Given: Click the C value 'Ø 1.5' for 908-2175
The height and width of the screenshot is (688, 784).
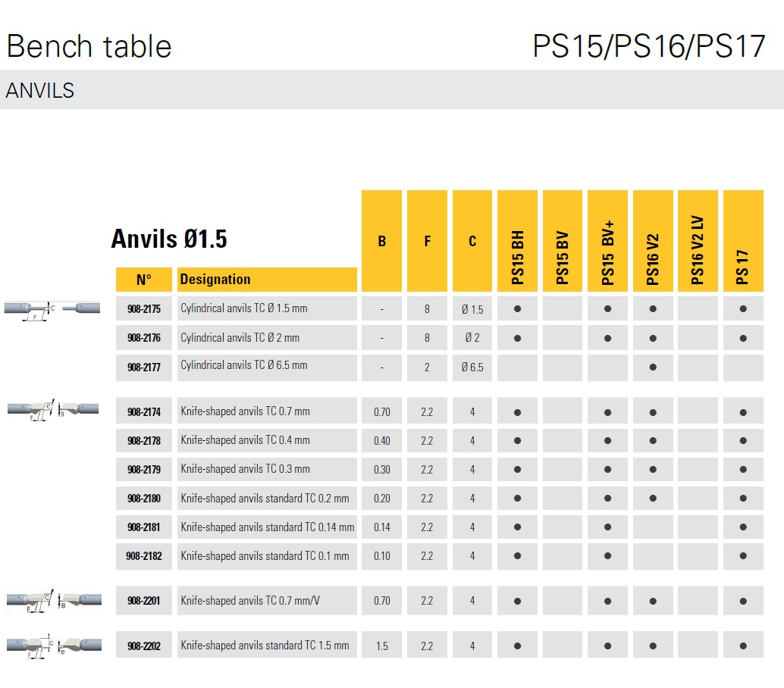Looking at the screenshot, I should coord(472,309).
